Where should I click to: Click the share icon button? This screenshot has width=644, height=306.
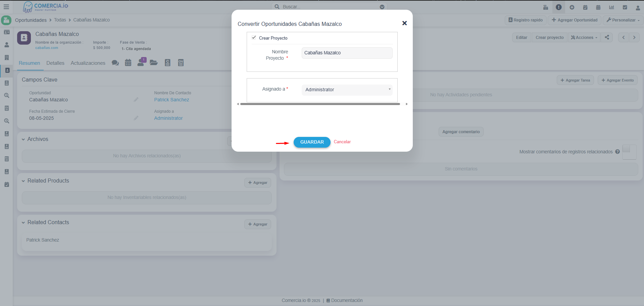coord(607,38)
